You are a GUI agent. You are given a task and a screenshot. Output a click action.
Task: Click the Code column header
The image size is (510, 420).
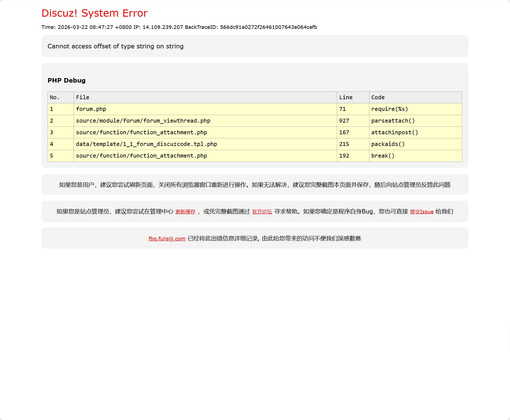[x=378, y=97]
